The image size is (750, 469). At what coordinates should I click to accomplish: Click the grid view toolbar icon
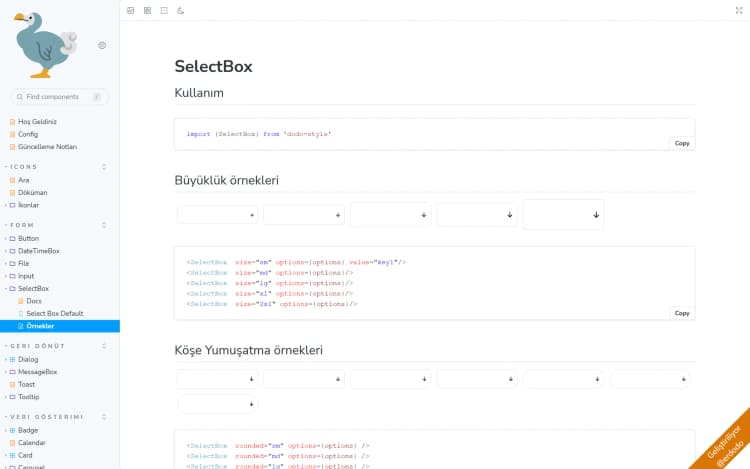tap(147, 11)
